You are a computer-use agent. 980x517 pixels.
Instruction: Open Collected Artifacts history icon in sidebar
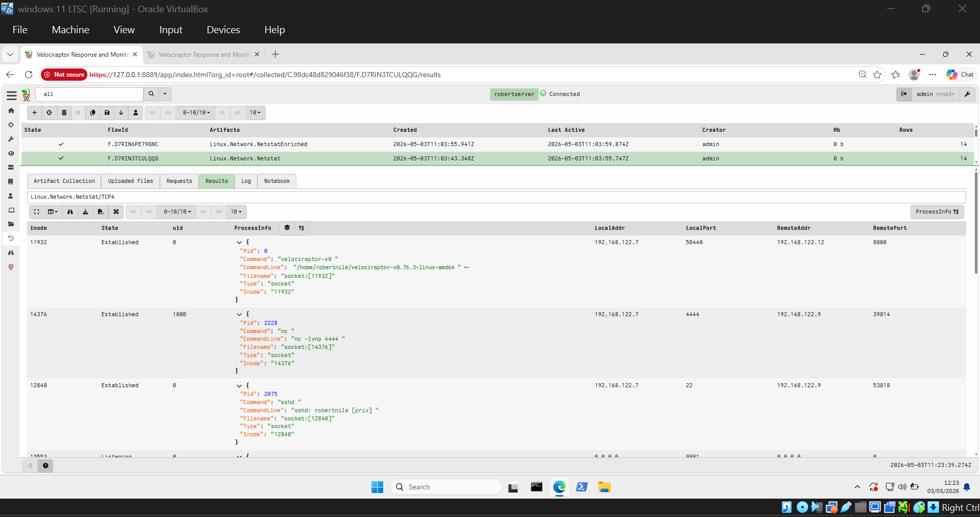pos(11,238)
